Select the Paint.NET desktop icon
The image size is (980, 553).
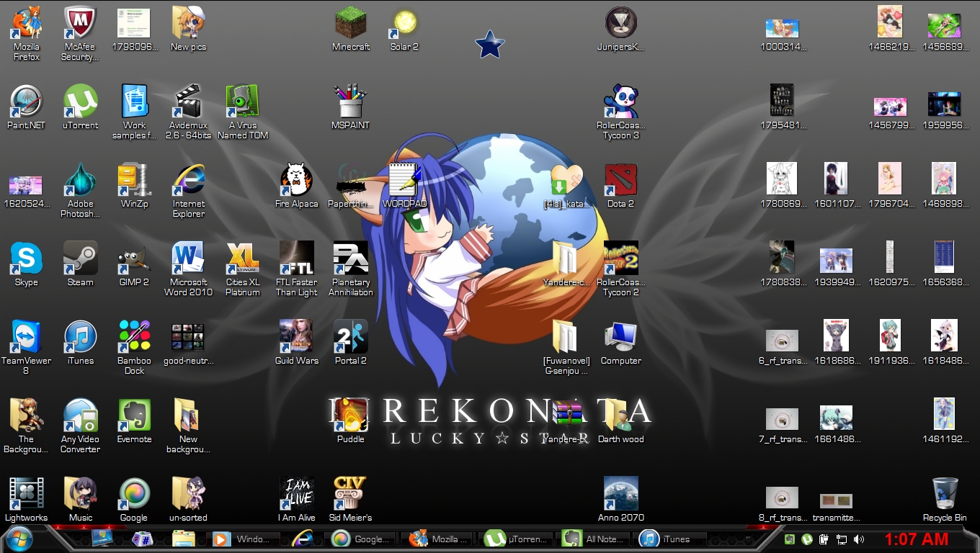tap(27, 107)
